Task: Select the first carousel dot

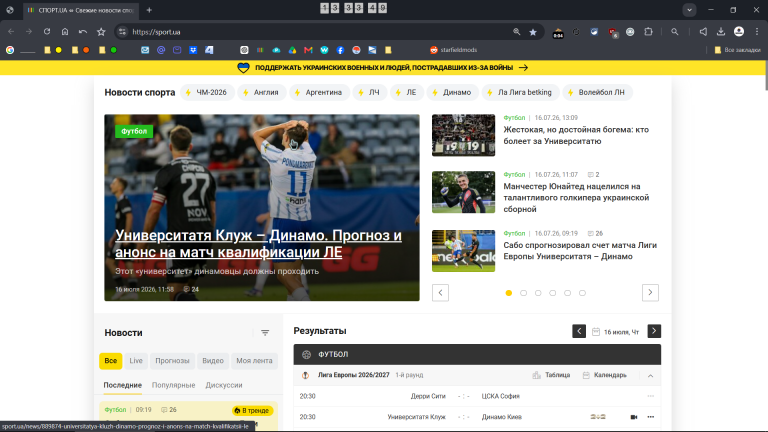Action: point(509,293)
